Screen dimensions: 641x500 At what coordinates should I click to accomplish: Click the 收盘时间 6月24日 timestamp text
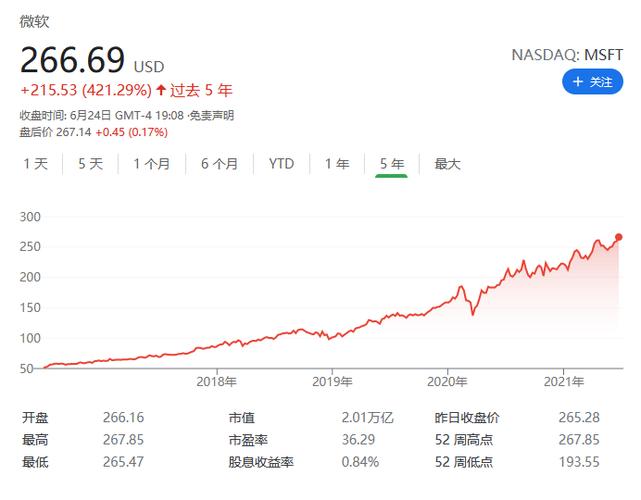point(101,116)
